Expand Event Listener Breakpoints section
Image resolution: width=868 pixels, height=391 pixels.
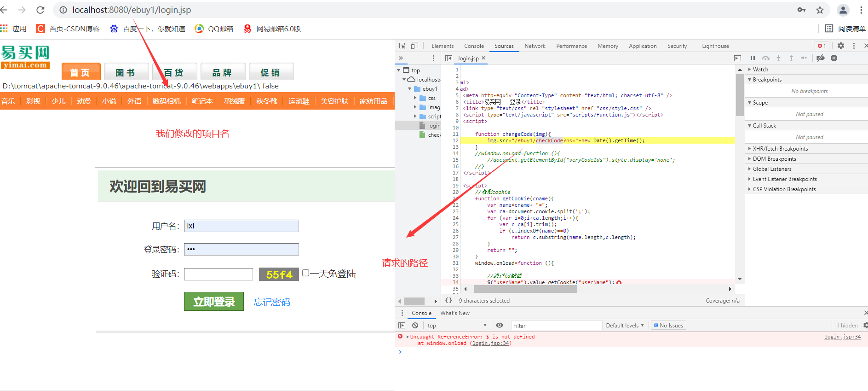click(x=806, y=179)
